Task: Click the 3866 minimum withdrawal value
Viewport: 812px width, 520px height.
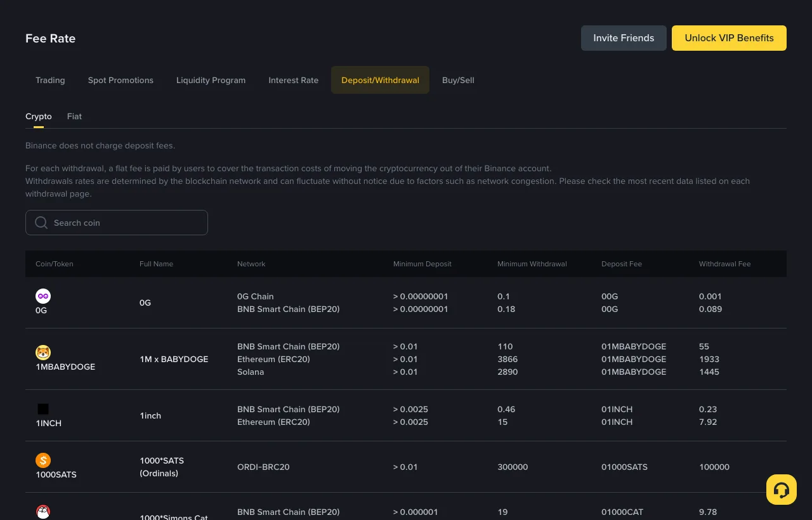Action: click(x=507, y=359)
